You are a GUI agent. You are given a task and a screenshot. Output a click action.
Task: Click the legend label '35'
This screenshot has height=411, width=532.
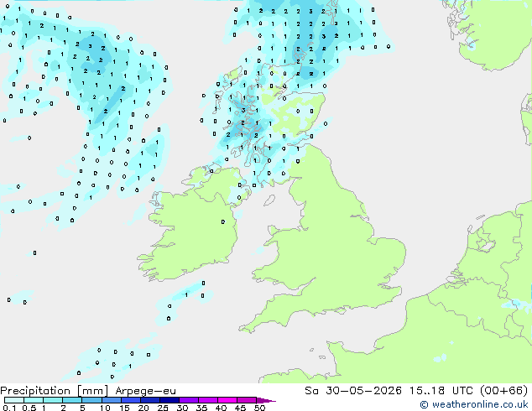[201, 408]
